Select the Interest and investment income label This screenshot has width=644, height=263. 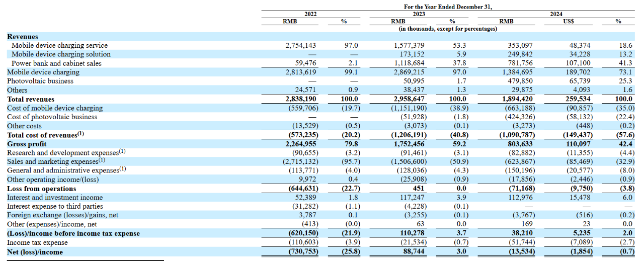[55, 198]
